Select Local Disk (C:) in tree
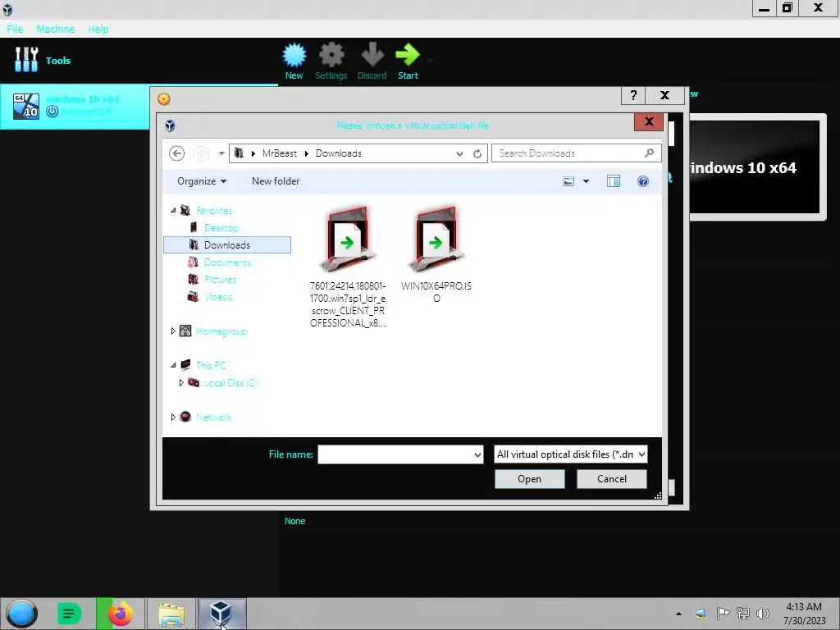840x630 pixels. [x=231, y=382]
